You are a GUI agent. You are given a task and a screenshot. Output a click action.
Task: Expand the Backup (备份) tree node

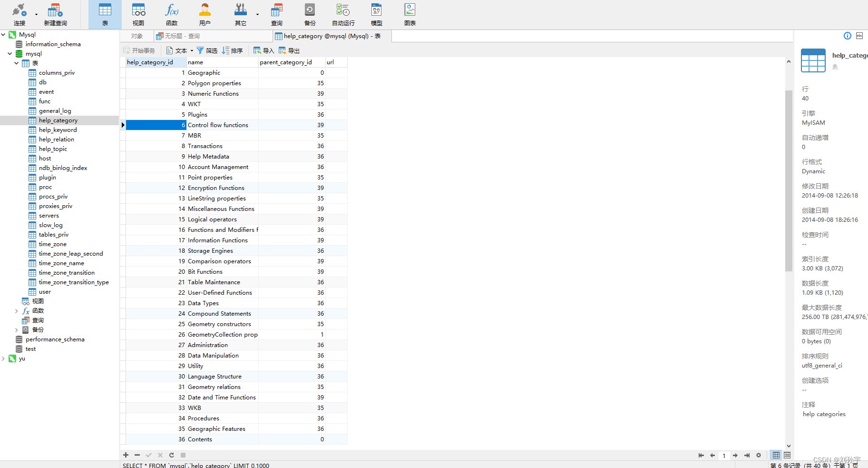(17, 330)
